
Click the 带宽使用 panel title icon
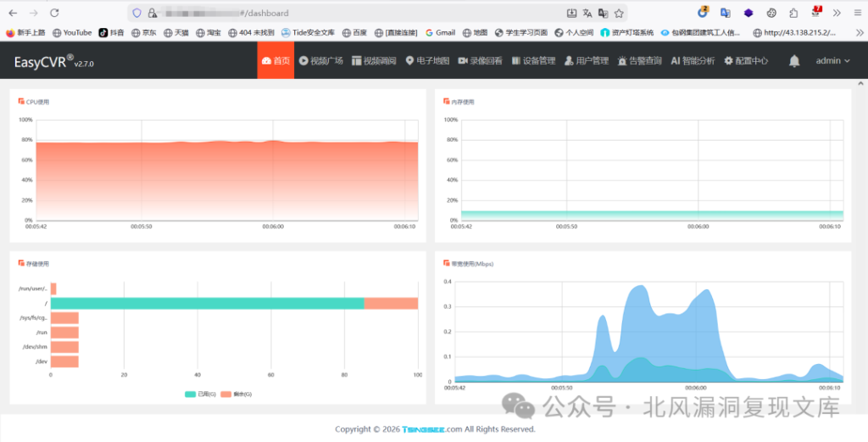click(x=447, y=263)
